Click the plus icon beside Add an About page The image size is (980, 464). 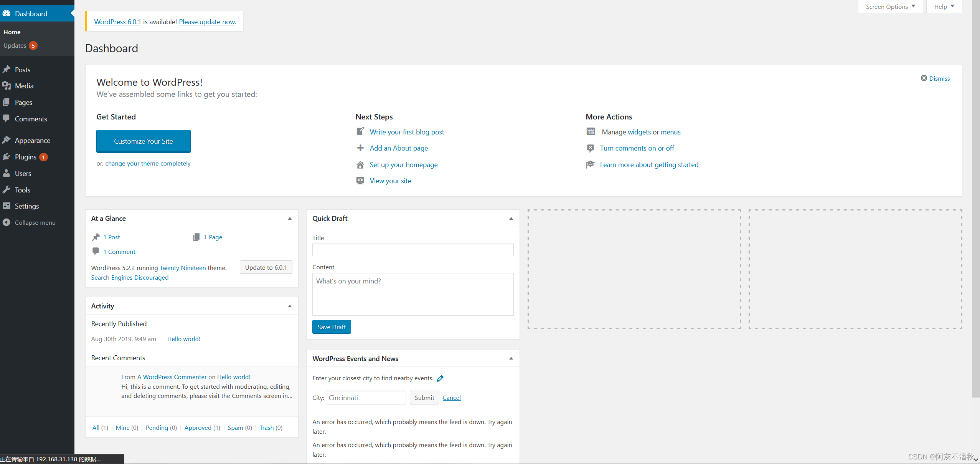click(x=360, y=148)
